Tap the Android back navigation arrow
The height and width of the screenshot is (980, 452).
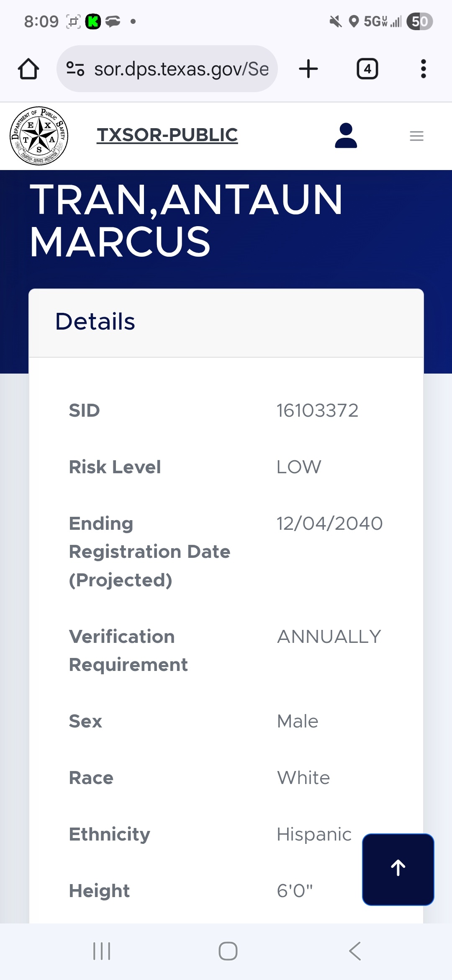[355, 951]
